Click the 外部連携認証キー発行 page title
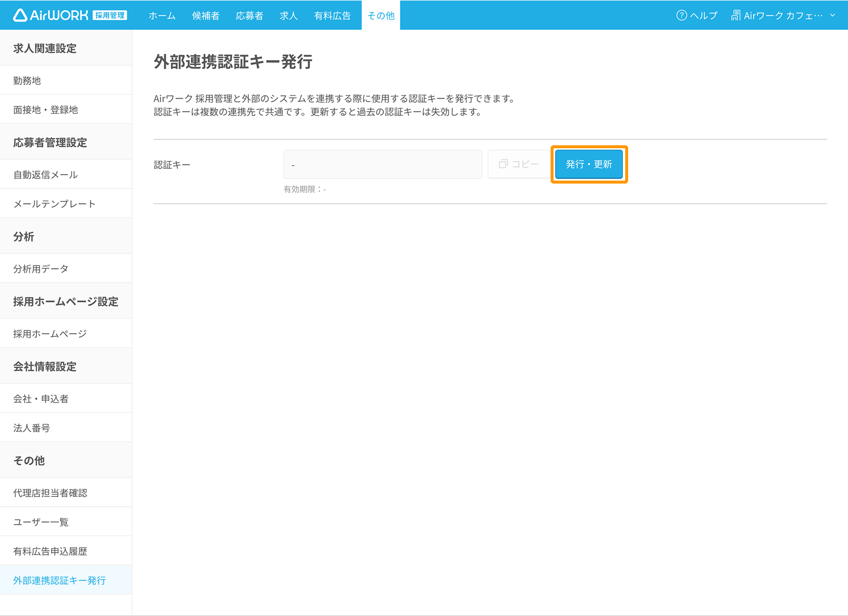 click(233, 62)
